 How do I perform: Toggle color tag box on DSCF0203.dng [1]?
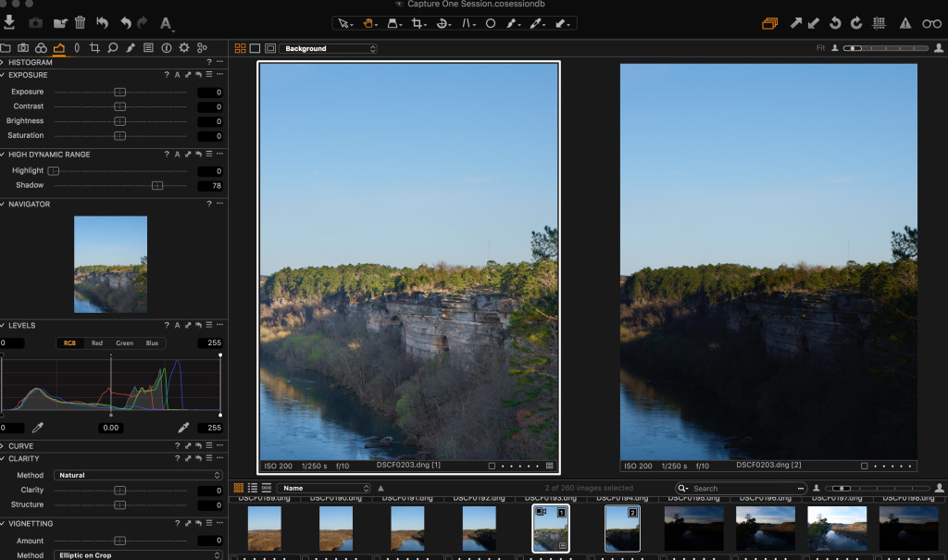[x=492, y=467]
